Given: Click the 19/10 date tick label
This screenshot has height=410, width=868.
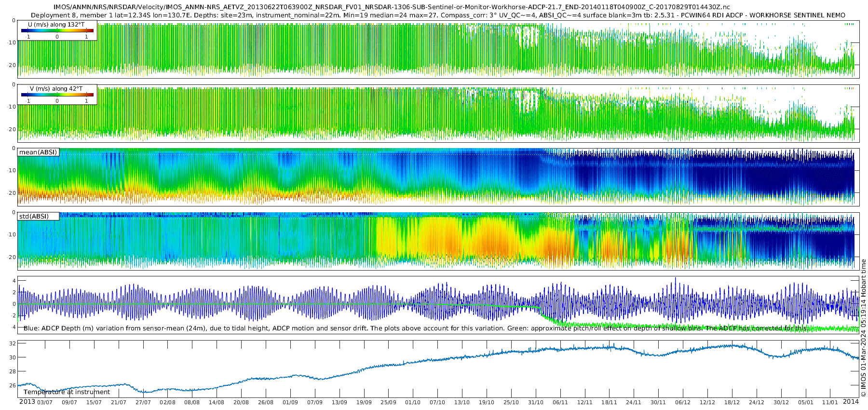Looking at the screenshot, I should click(x=487, y=402).
